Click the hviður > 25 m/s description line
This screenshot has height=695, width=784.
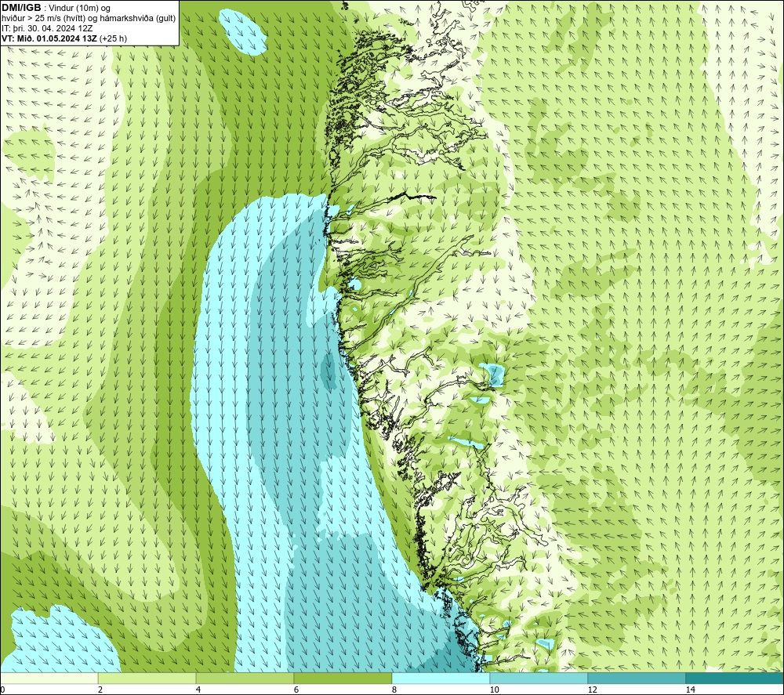[89, 19]
